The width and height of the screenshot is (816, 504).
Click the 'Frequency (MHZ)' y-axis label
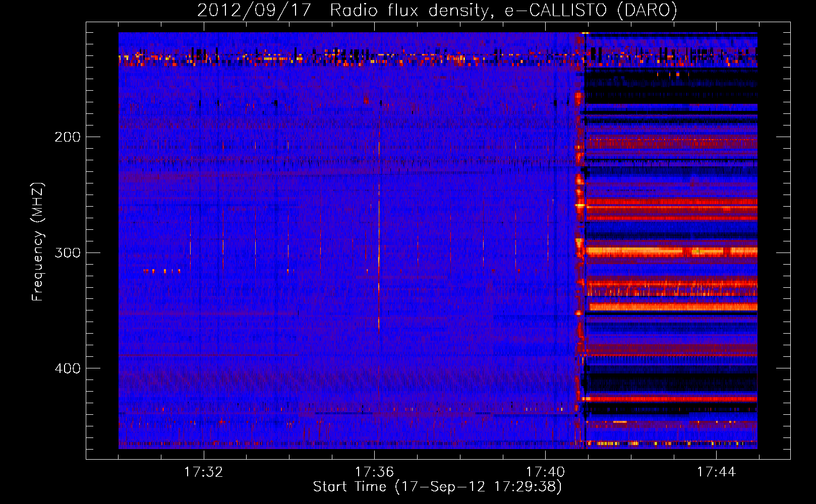coord(38,242)
